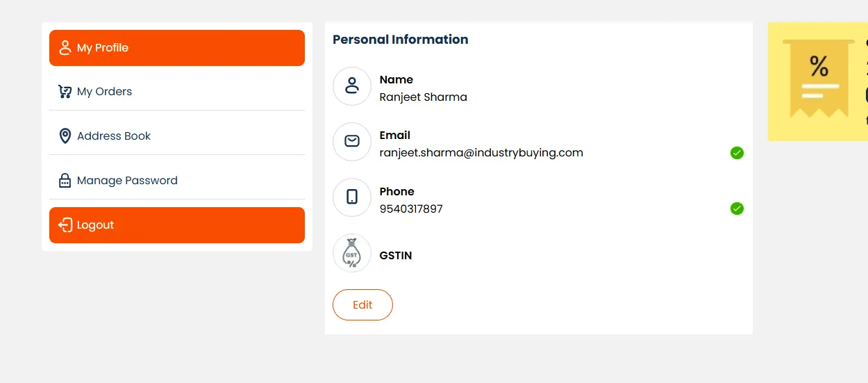
Task: Click the location pin icon for Address Book
Action: 65,136
